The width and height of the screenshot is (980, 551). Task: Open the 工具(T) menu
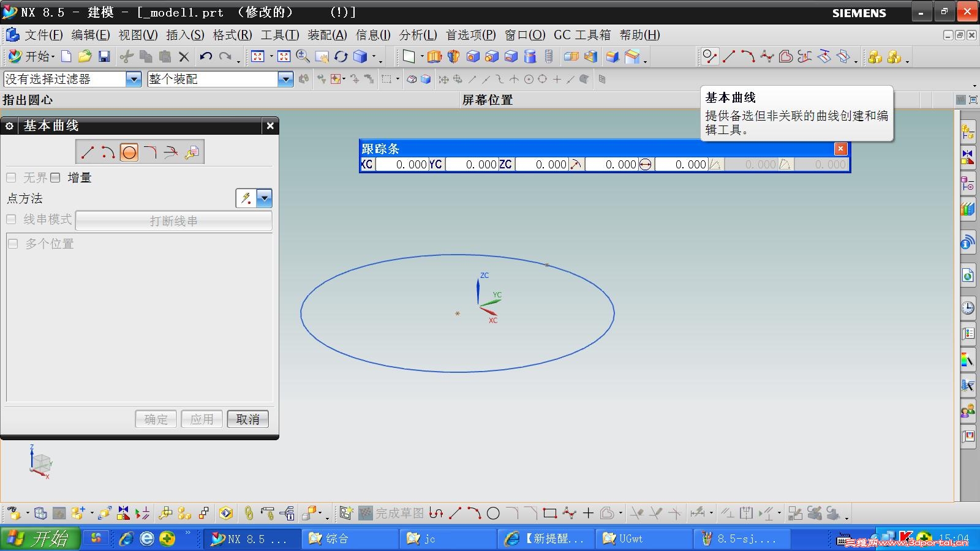[280, 35]
